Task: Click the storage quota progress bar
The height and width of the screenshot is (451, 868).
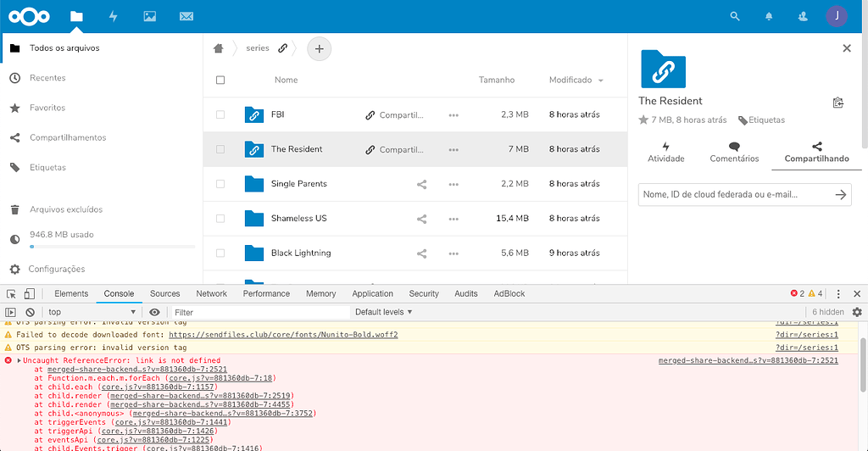Action: pos(113,246)
